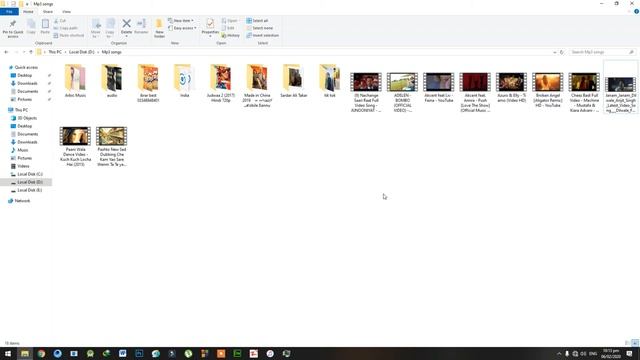Switch to the View ribbon tab
640x360 pixels.
click(x=67, y=12)
